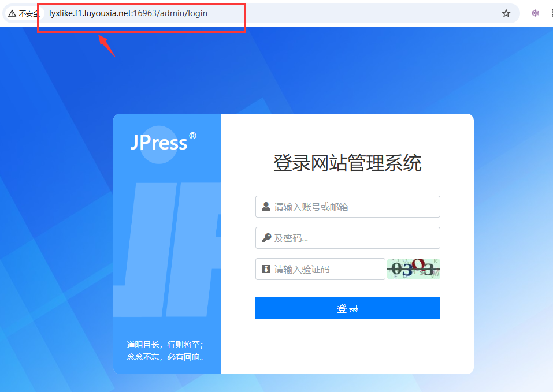Focus the password input field
This screenshot has height=392, width=553.
tap(348, 238)
